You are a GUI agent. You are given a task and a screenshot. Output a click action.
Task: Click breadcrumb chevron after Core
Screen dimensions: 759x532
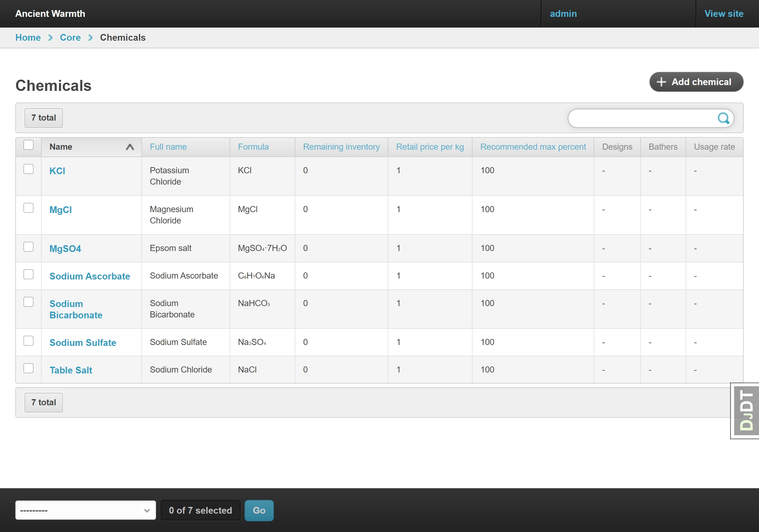click(x=90, y=38)
